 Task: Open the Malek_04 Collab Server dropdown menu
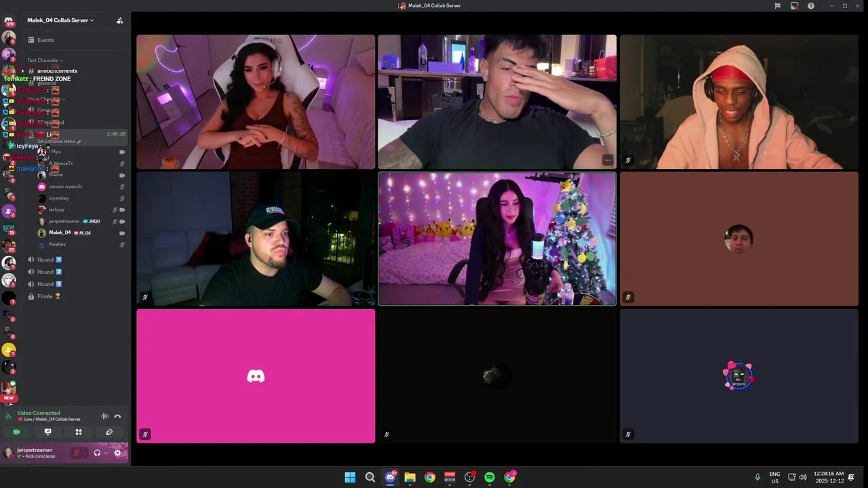(60, 20)
